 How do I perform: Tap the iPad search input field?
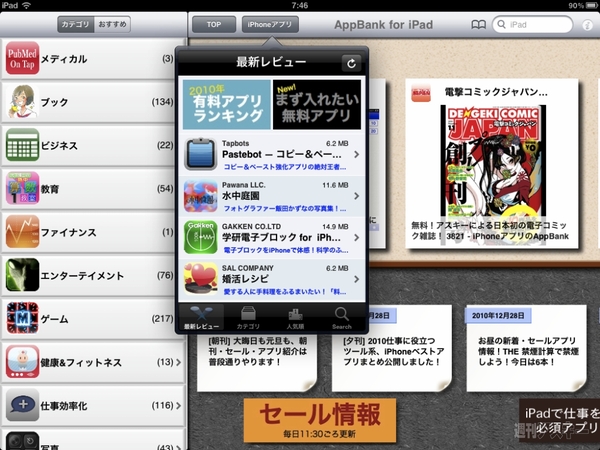click(x=532, y=24)
